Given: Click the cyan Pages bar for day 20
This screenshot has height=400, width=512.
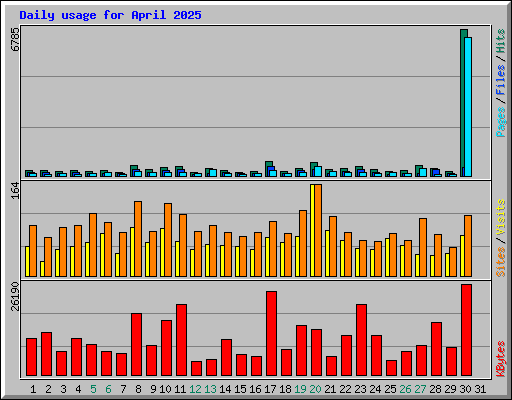Looking at the screenshot, I should tap(318, 171).
